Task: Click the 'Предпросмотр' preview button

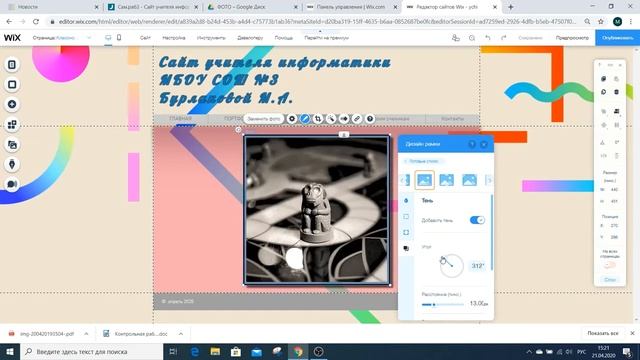Action: pos(572,38)
